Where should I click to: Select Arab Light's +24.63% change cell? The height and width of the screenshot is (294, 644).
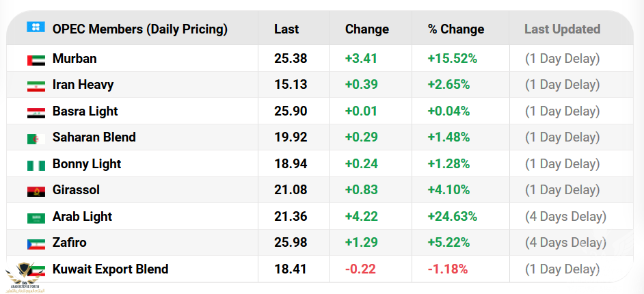coord(452,217)
